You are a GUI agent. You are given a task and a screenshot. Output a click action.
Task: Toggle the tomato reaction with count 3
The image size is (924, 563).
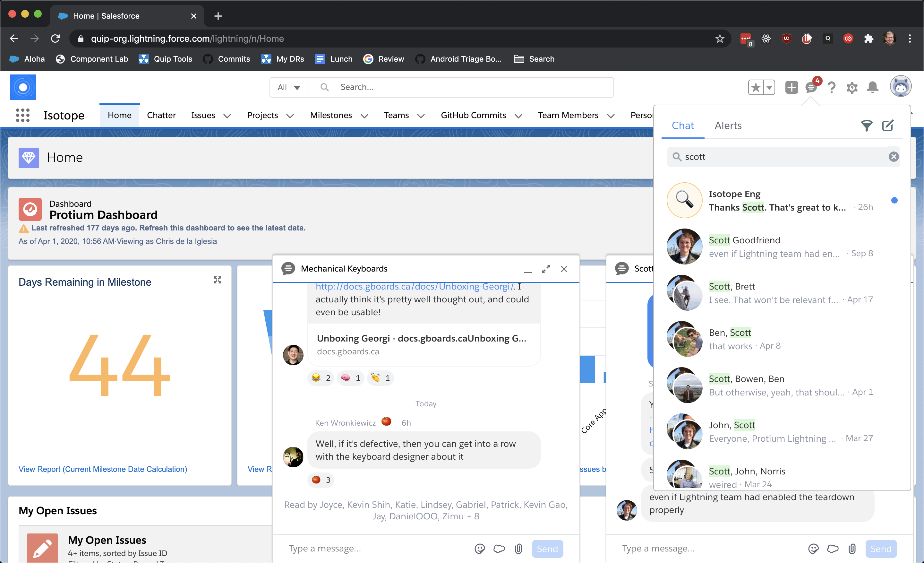click(x=321, y=480)
